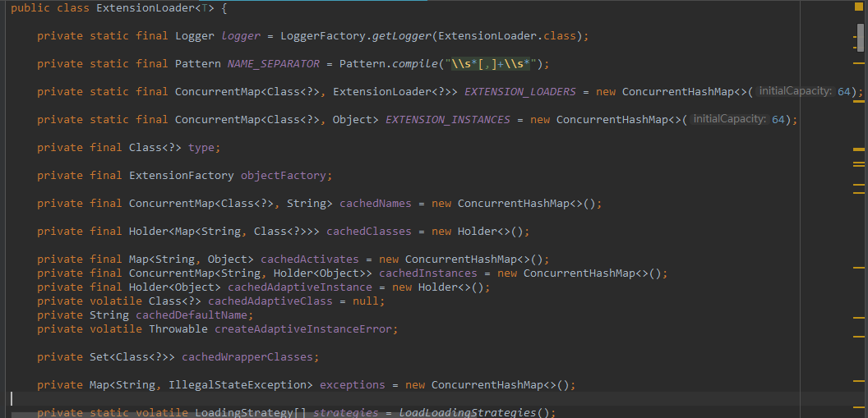Click the objectFactory field name
This screenshot has width=868, height=418.
pos(284,175)
